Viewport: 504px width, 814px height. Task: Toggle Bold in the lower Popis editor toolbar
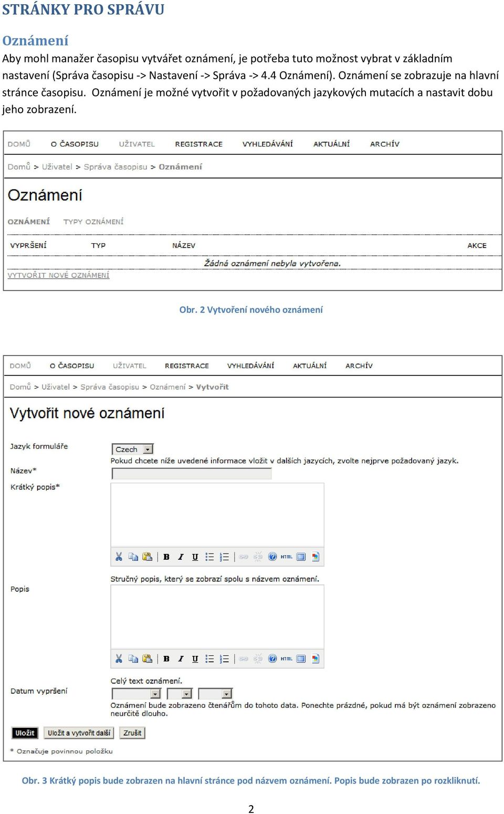166,659
